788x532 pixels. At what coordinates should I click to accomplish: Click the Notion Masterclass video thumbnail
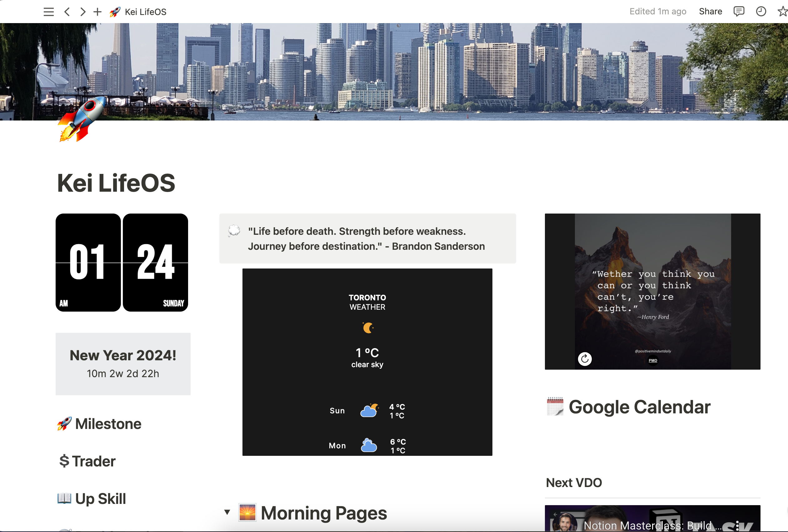652,518
